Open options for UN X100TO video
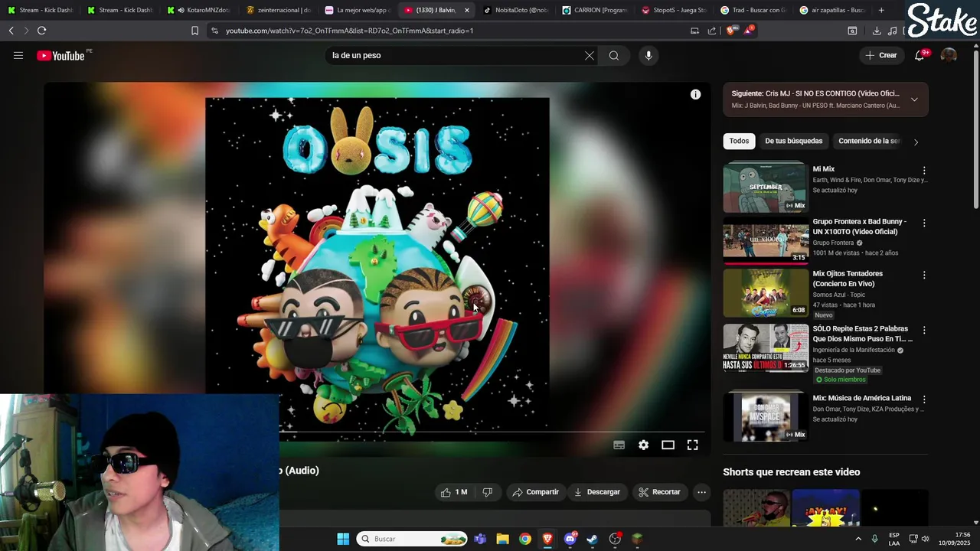 [924, 223]
